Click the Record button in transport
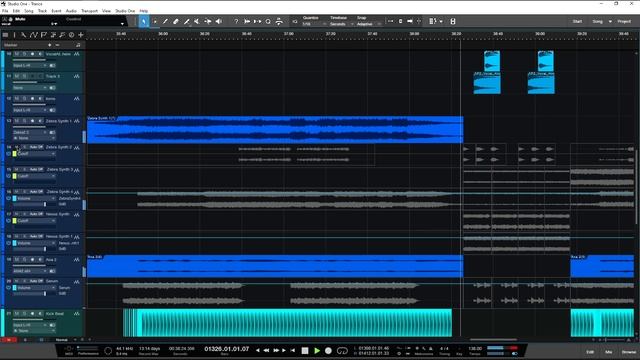640x360 pixels. pyautogui.click(x=328, y=351)
